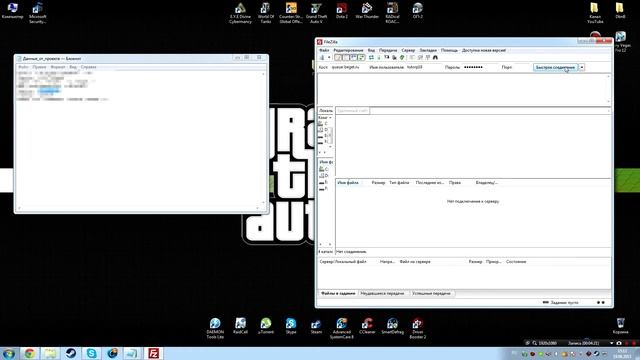Open uTorrent desktop icon

tap(266, 326)
